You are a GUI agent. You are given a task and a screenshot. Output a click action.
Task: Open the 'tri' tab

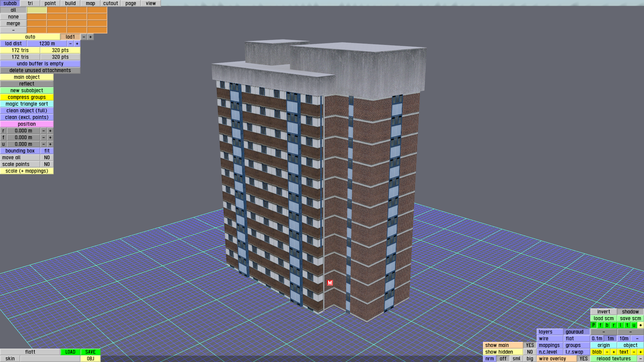click(30, 3)
